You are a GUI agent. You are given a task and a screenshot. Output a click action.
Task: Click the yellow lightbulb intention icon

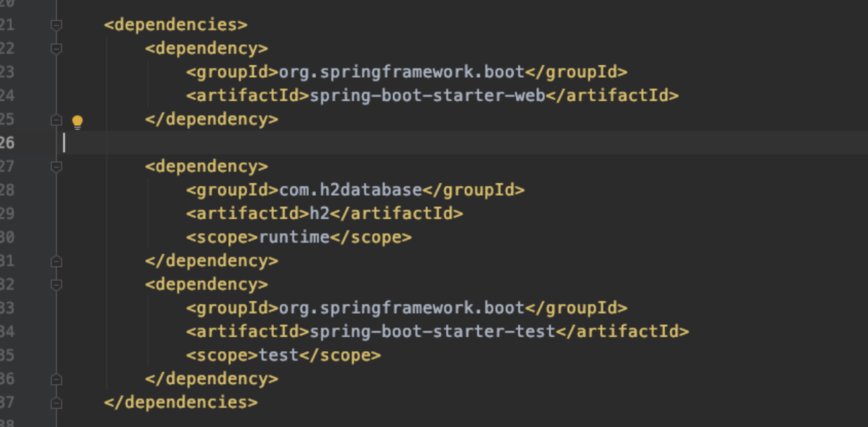coord(77,122)
